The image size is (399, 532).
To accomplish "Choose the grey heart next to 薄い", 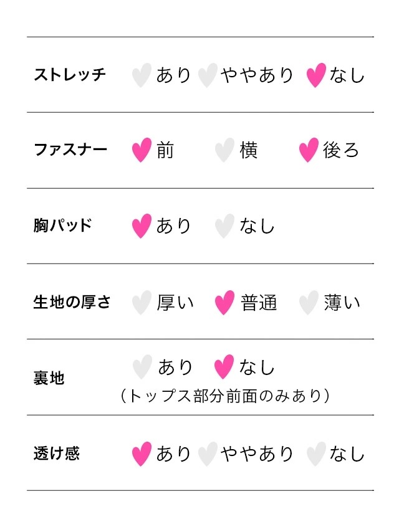I will point(309,302).
